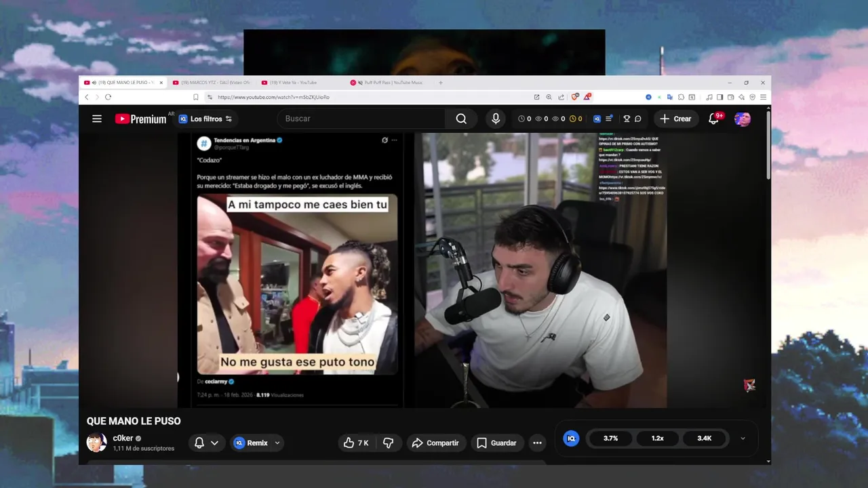Click the 3.7% stat pill
Screen dimensions: 868x488
tap(610, 439)
